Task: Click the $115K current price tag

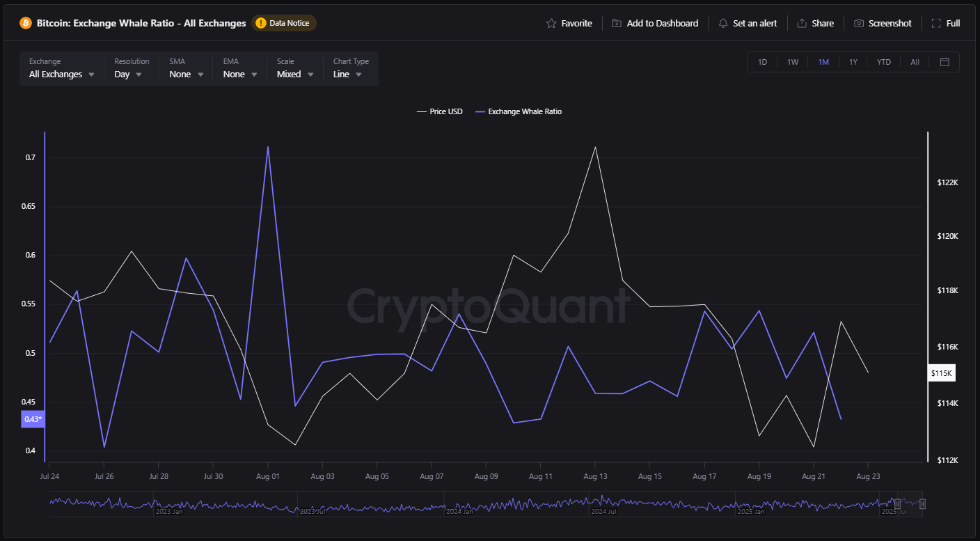Action: [x=941, y=373]
